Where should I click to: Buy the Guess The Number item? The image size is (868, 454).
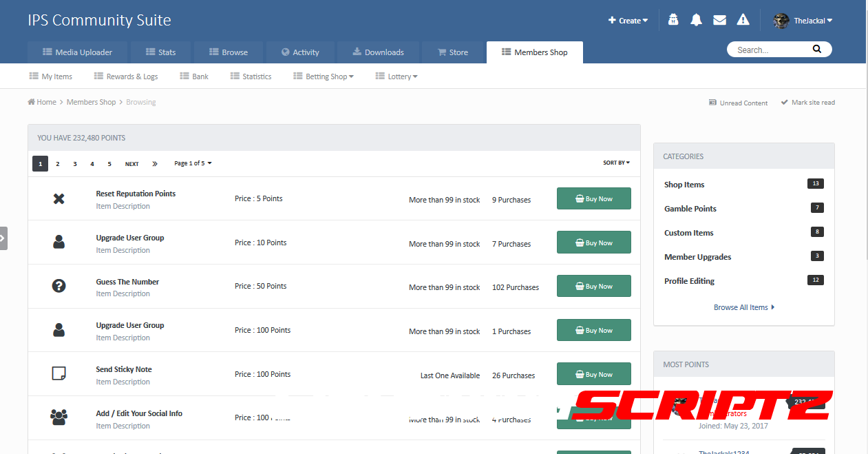tap(593, 287)
